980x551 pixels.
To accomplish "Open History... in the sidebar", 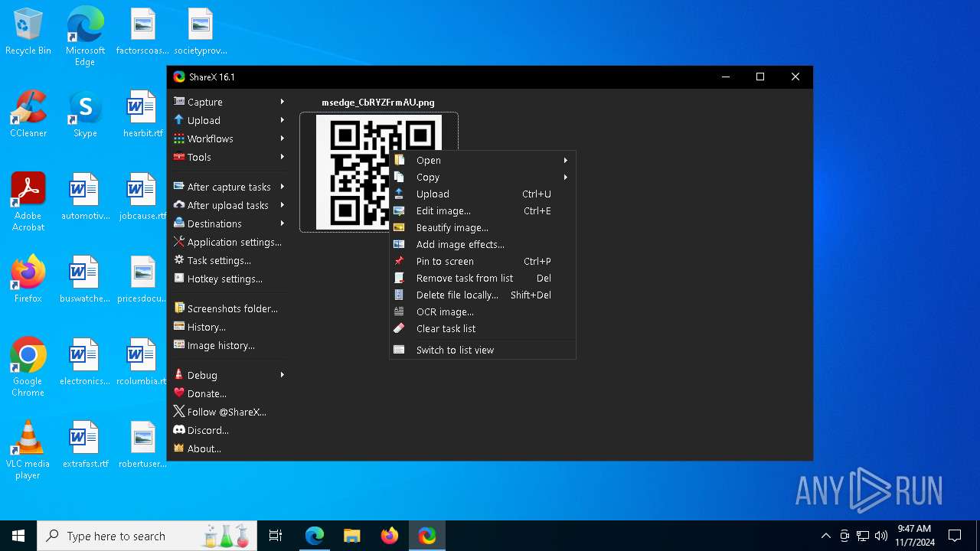I will point(228,327).
